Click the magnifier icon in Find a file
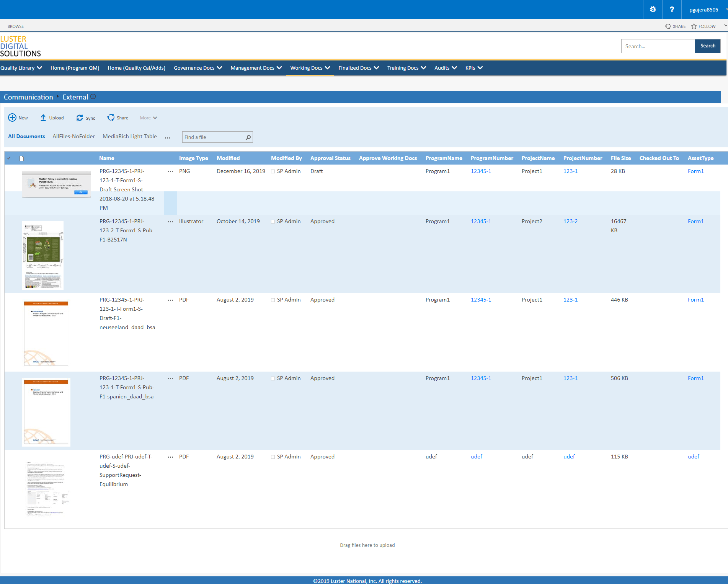 point(248,137)
